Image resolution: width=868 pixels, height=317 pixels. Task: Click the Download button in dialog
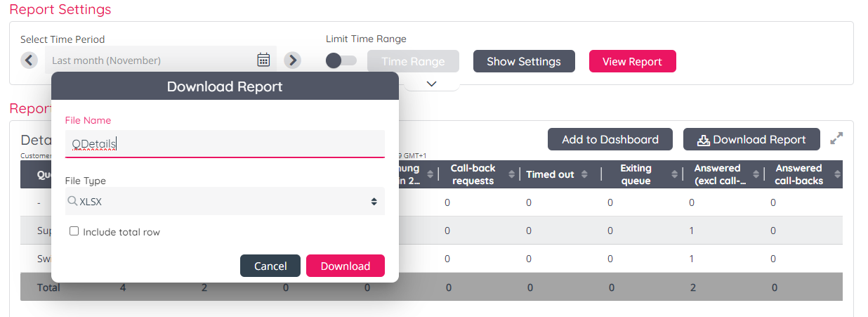(345, 266)
